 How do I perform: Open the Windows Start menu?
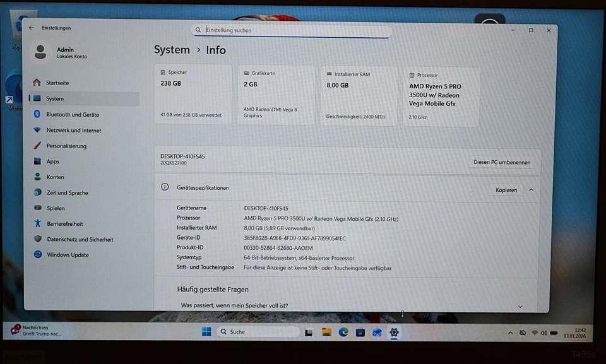tap(206, 332)
